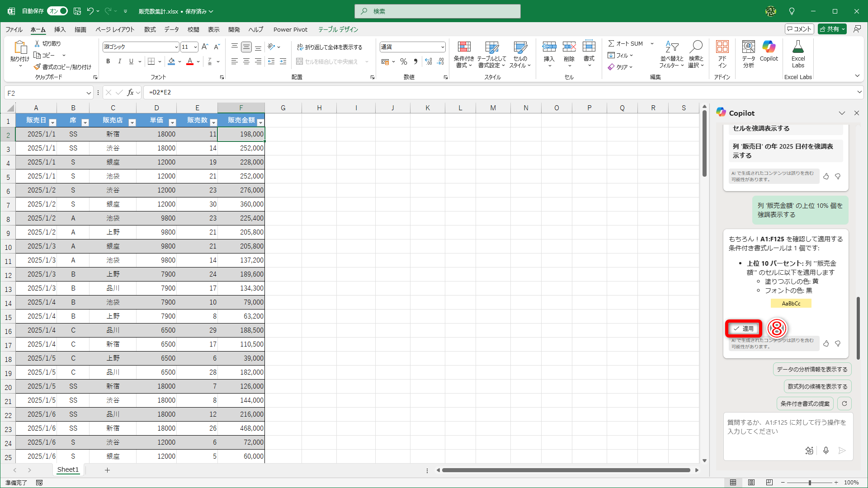The image size is (868, 488).
Task: Open Copilot from the ribbon
Action: (x=769, y=51)
